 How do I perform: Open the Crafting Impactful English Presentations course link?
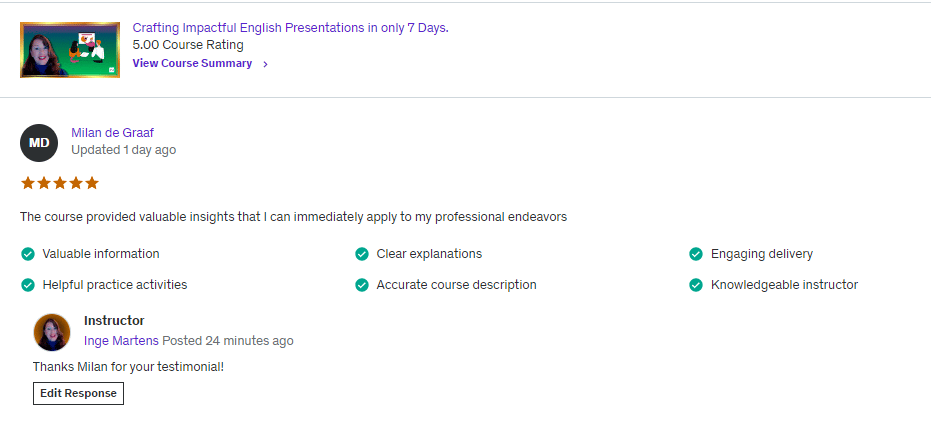click(290, 28)
